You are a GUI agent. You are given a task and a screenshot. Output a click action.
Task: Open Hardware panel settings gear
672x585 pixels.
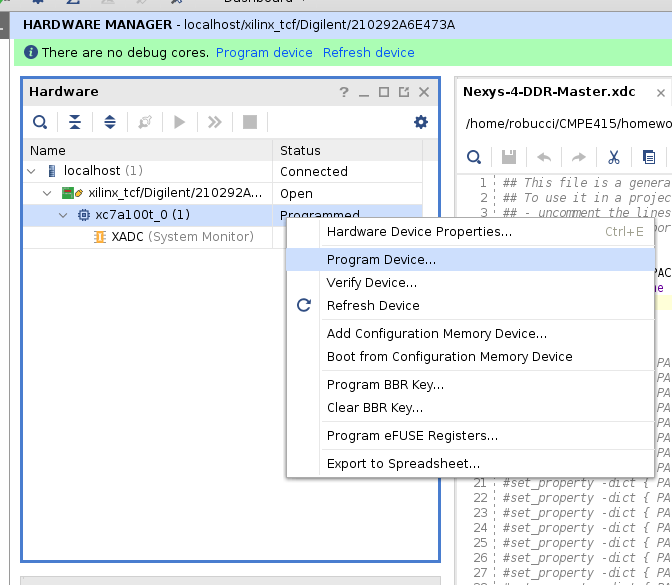tap(421, 122)
